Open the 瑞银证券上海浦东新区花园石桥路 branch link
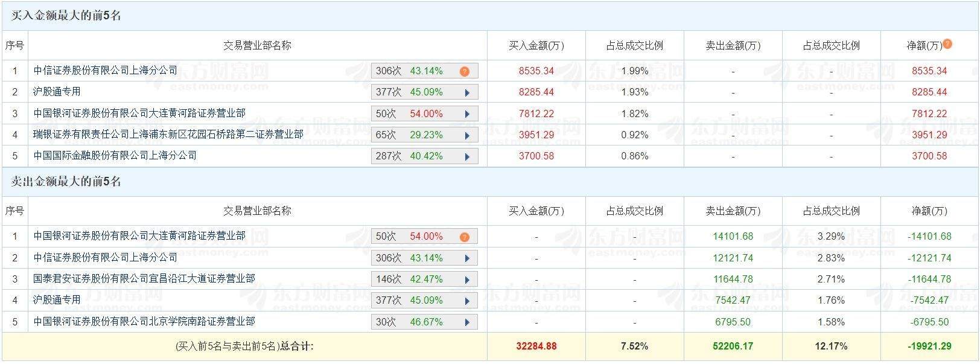This screenshot has width=980, height=364. (168, 134)
